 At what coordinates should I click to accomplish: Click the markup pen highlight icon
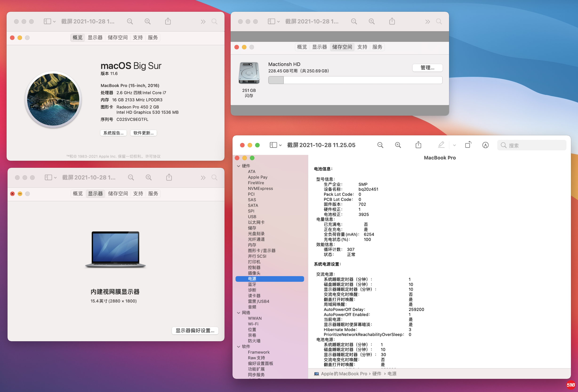[441, 145]
